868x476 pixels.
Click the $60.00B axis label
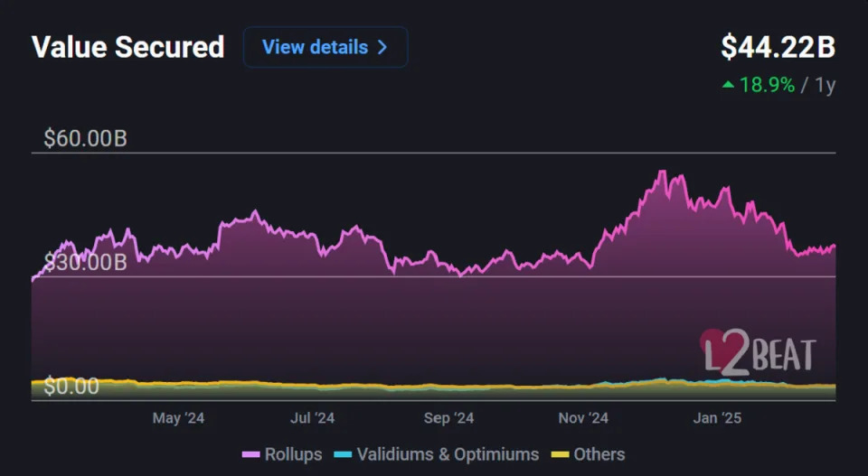pyautogui.click(x=85, y=139)
